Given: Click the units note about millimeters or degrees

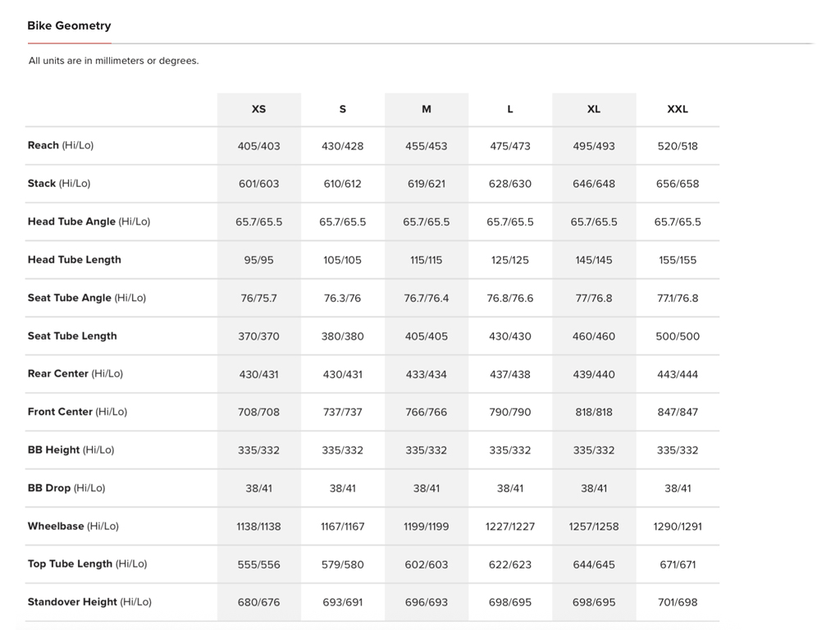Looking at the screenshot, I should click(114, 61).
